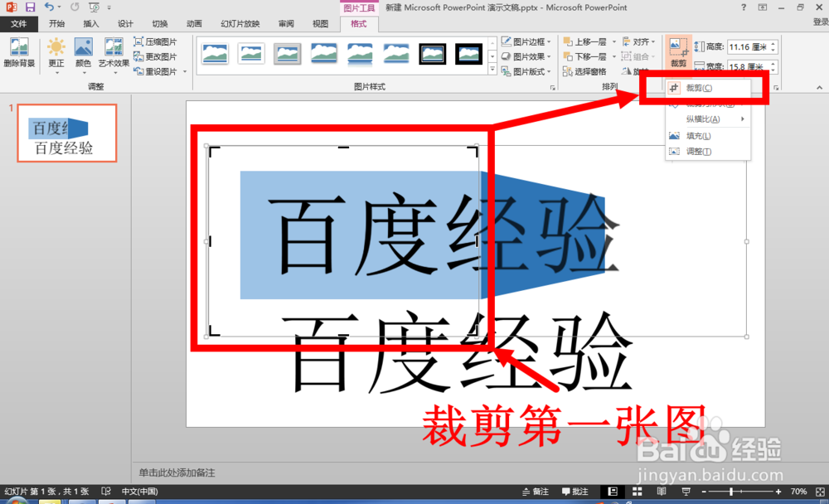
Task: Expand the picture styles gallery More arrow
Action: [x=492, y=70]
